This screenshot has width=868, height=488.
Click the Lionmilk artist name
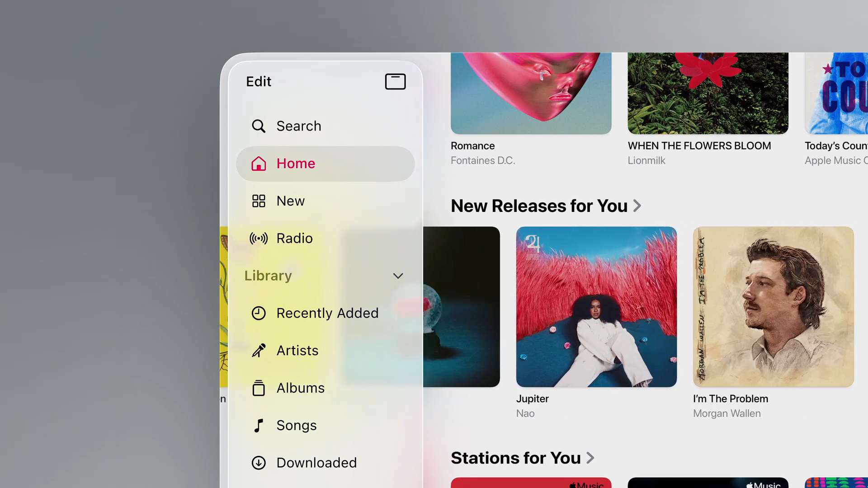click(646, 160)
